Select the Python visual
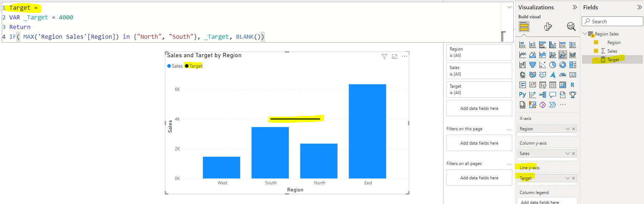 (523, 95)
